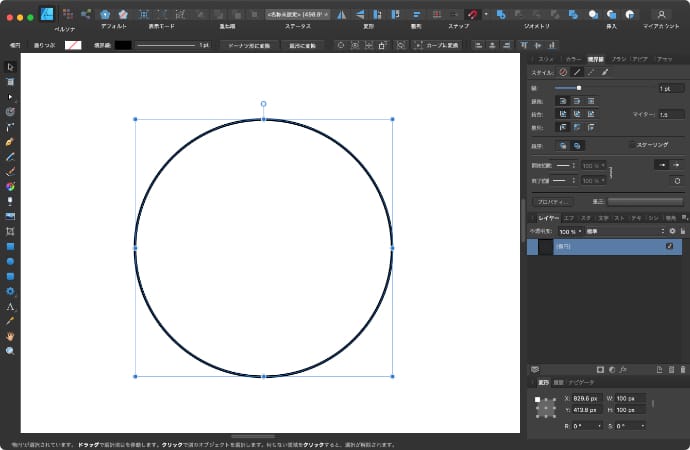Open the layer opacity 100 % dropdown
Viewport: 690px width, 450px height.
click(571, 230)
